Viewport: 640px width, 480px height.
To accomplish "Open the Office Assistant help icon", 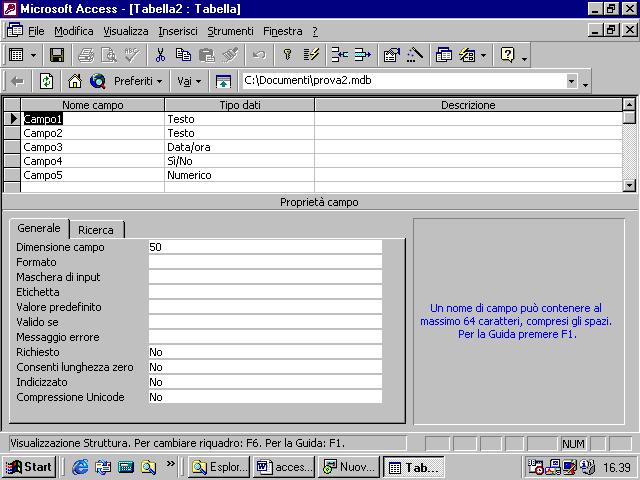I will [507, 55].
